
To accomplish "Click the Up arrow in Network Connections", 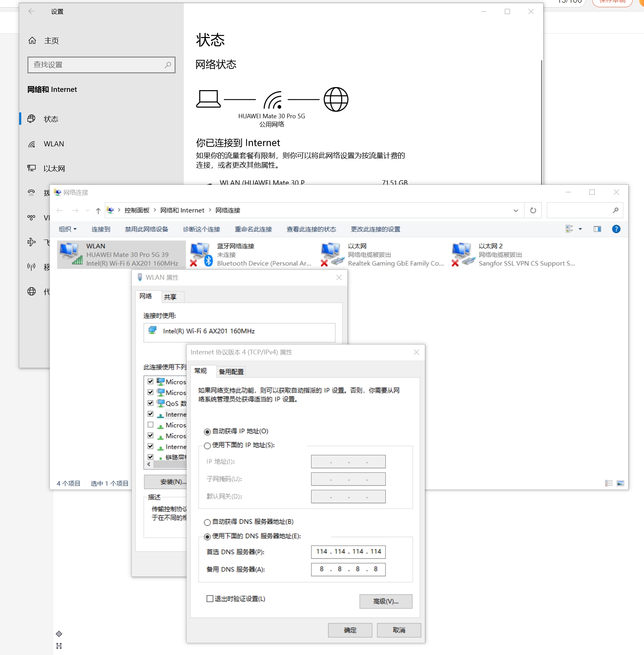I will 98,210.
